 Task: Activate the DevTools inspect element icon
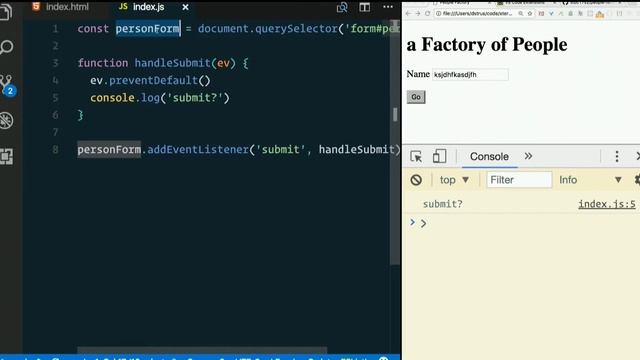(416, 156)
